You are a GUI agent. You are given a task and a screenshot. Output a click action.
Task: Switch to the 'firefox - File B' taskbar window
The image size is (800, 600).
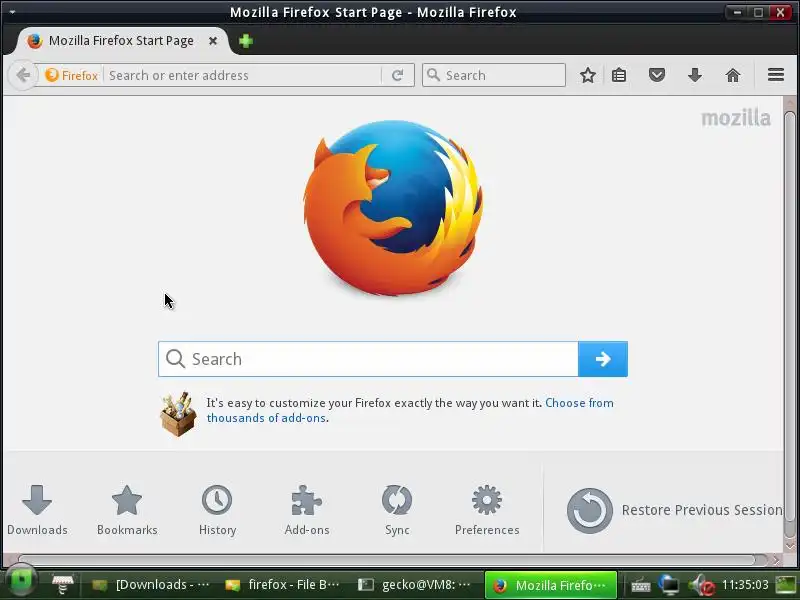pos(283,585)
